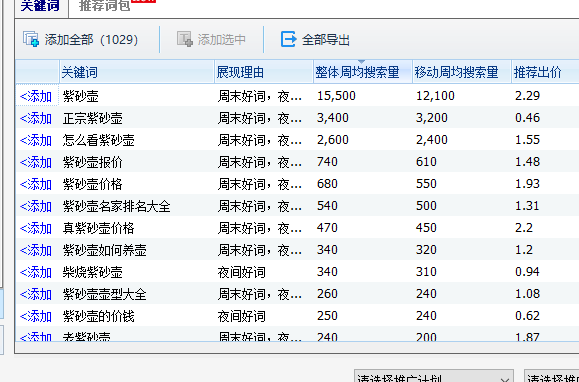Sort by 整体周均搜索量 column header
The image size is (579, 382).
pyautogui.click(x=363, y=72)
